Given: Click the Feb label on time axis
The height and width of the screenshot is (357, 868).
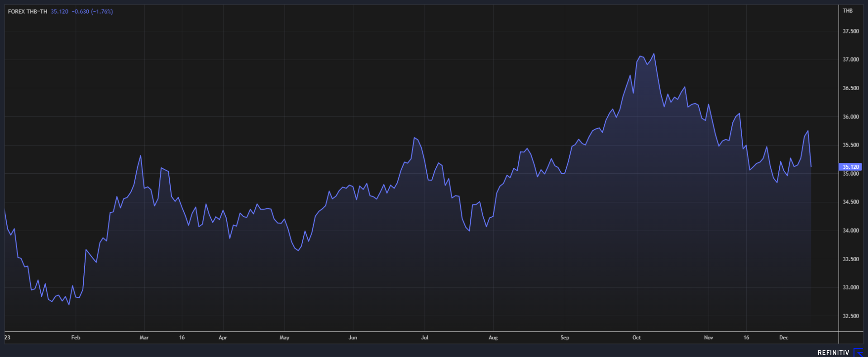Looking at the screenshot, I should click(x=76, y=338).
